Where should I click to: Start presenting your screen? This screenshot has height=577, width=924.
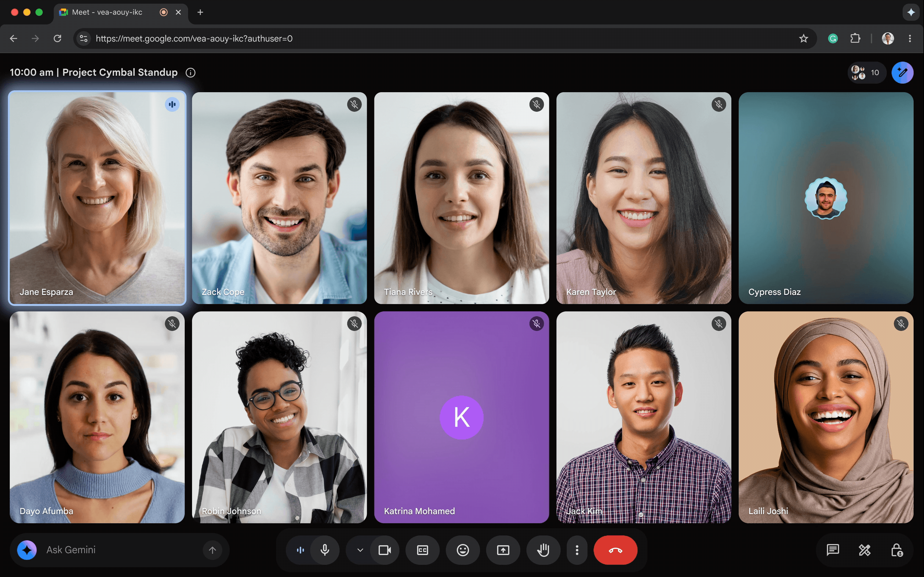[503, 550]
